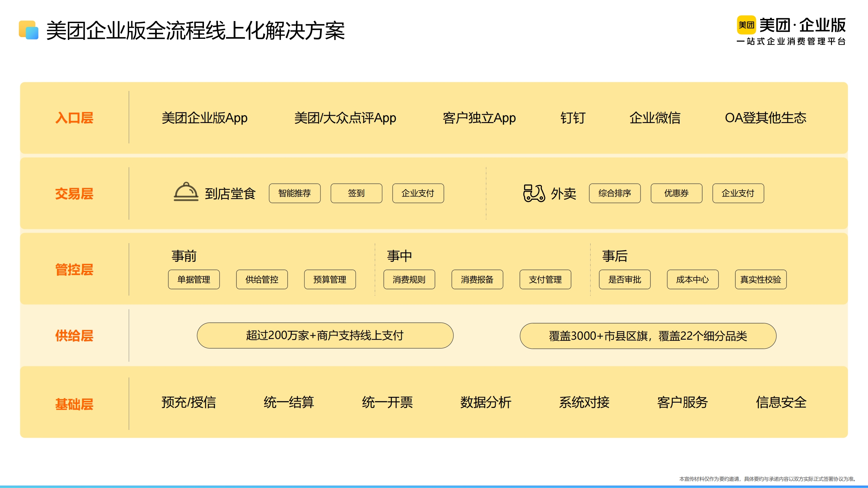Select the 是否审批 tag
This screenshot has width=868, height=488.
click(624, 279)
